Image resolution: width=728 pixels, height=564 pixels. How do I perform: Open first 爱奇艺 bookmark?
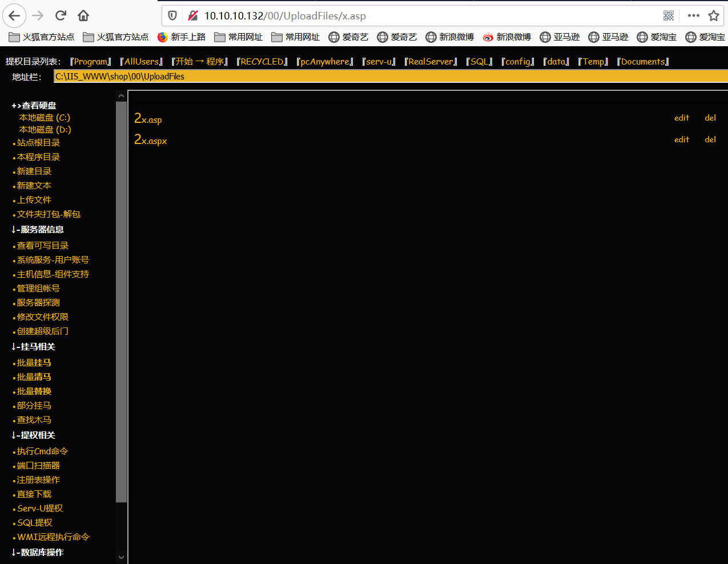point(348,37)
